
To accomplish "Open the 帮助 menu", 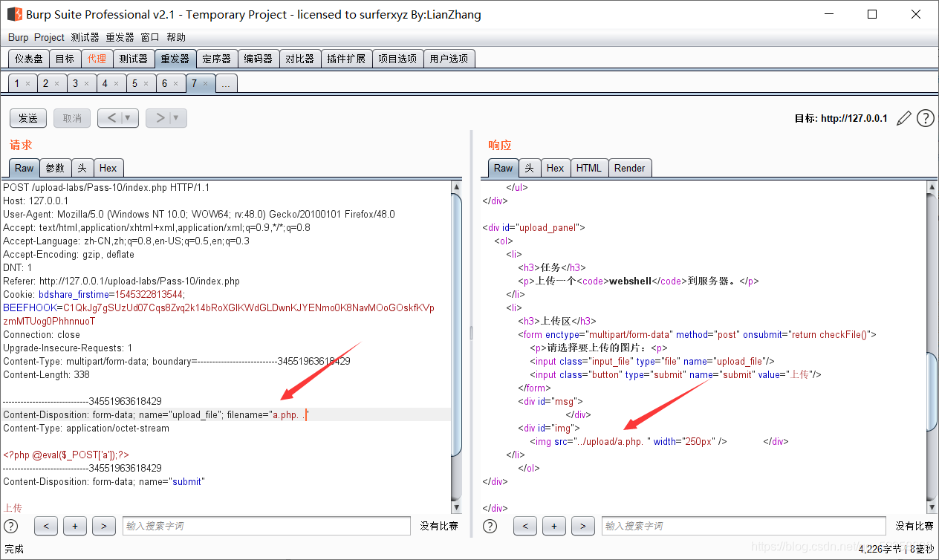I will pos(176,37).
